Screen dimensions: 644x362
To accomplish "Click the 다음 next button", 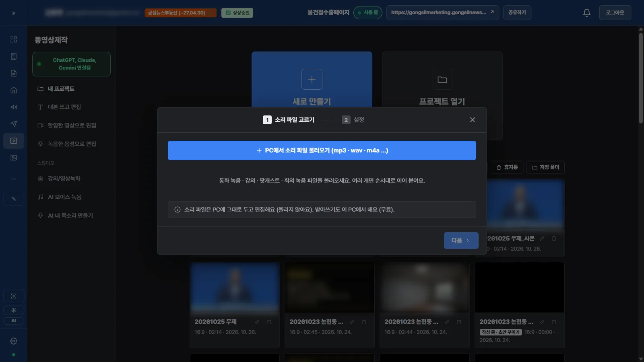I will tap(461, 241).
